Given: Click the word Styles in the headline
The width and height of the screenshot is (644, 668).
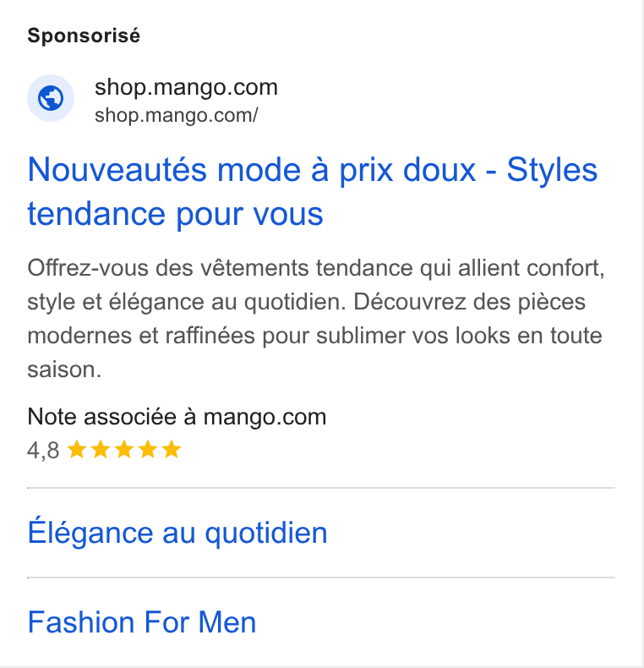Looking at the screenshot, I should (x=552, y=170).
